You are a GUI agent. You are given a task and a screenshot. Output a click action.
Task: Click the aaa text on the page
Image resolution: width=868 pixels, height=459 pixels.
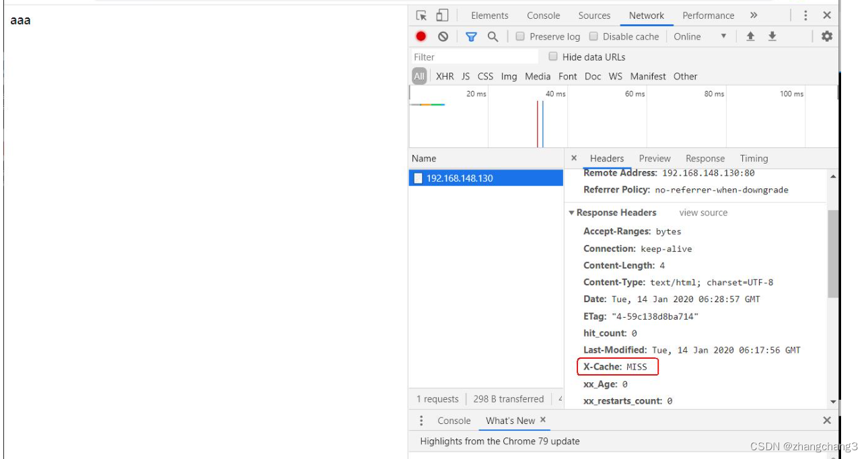pyautogui.click(x=20, y=20)
